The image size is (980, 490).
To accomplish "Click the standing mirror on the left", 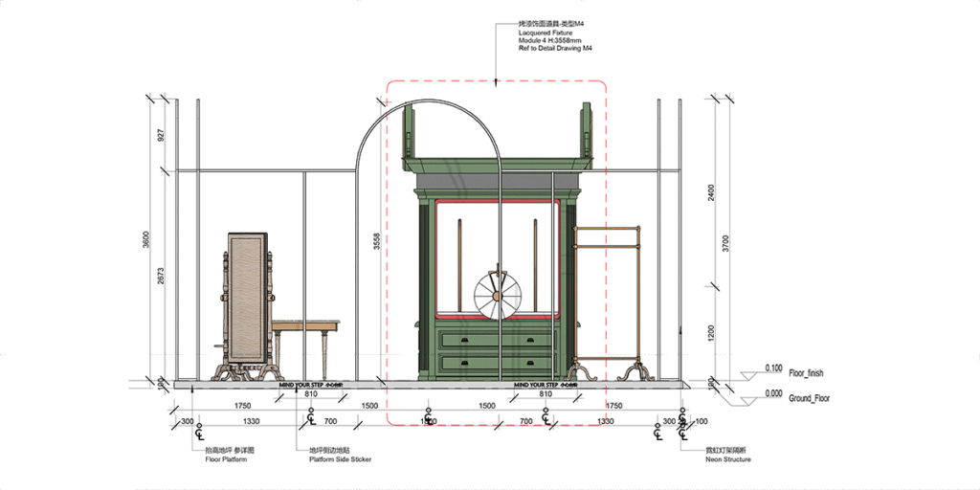I will 247,301.
